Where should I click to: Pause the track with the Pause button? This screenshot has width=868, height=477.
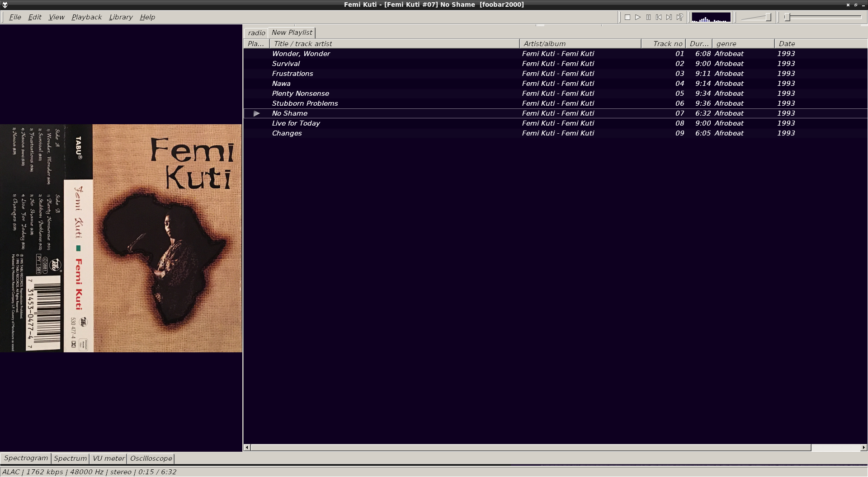pyautogui.click(x=648, y=17)
